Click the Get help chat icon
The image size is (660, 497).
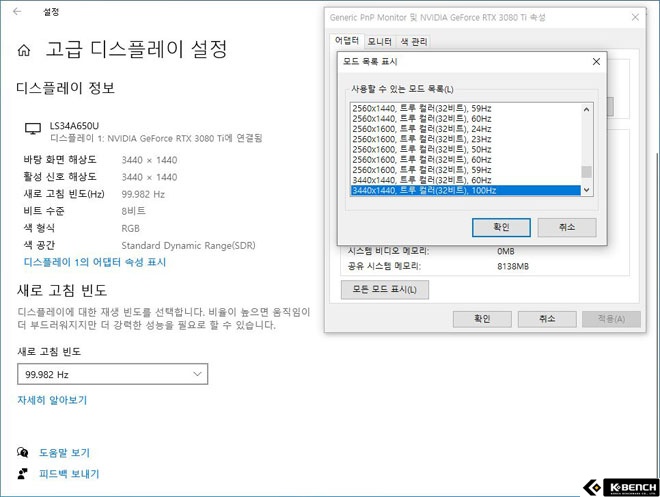[23, 452]
